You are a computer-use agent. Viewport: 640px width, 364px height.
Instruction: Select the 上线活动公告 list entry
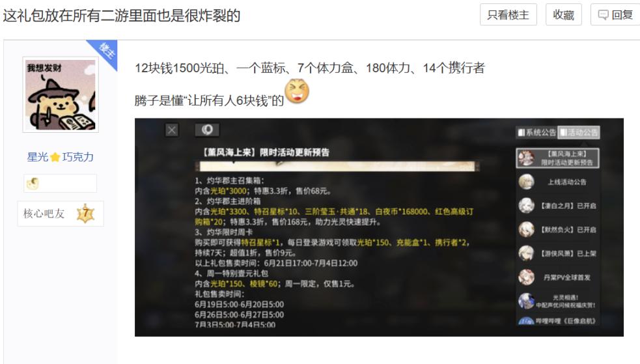tap(557, 182)
